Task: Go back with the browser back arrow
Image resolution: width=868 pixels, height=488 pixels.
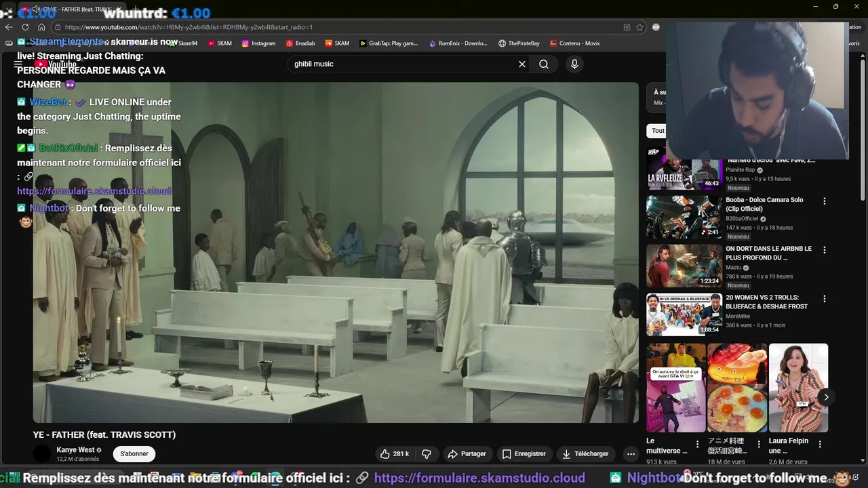Action: click(9, 27)
